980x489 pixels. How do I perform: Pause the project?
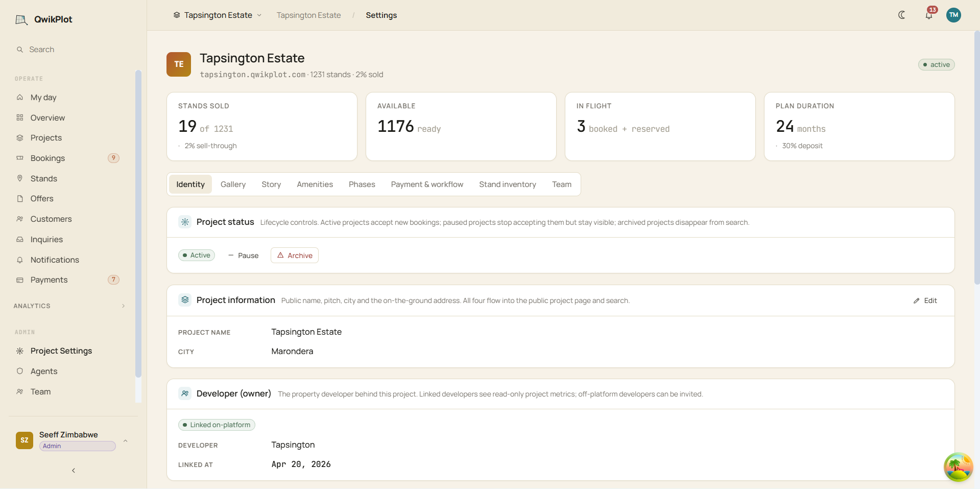[243, 255]
